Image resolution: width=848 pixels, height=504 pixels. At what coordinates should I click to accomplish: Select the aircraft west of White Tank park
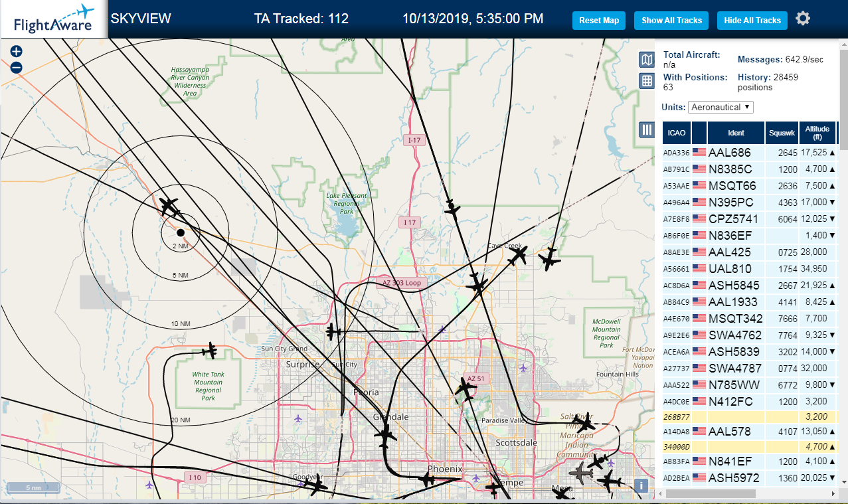pyautogui.click(x=211, y=350)
